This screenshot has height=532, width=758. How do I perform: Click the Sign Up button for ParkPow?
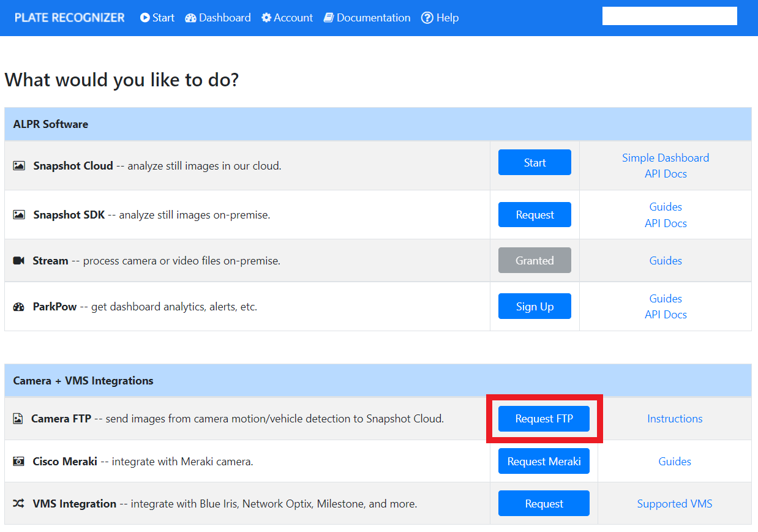click(535, 306)
